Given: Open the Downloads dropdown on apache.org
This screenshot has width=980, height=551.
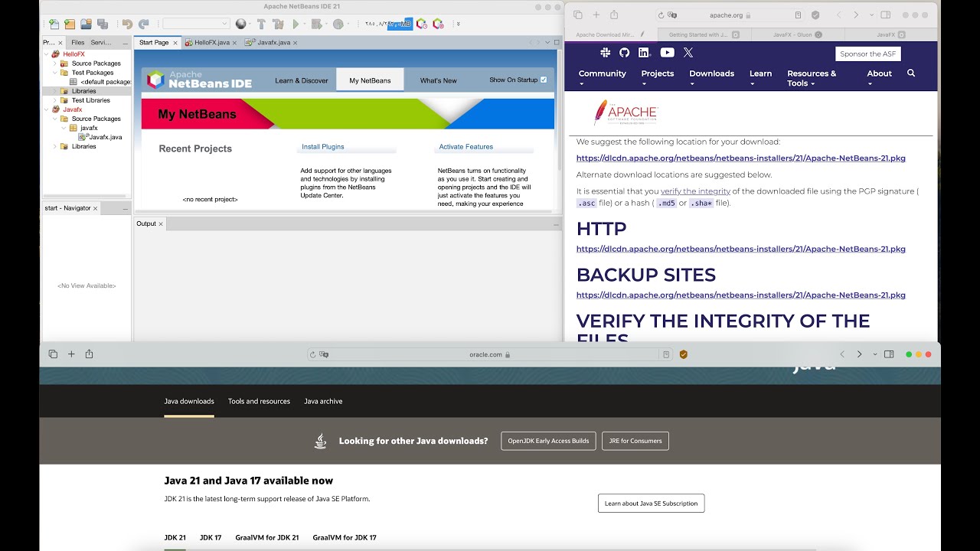Looking at the screenshot, I should [x=711, y=78].
